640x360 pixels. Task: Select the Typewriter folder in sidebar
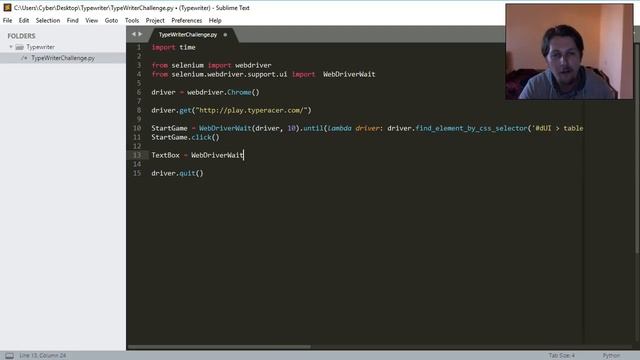40,47
